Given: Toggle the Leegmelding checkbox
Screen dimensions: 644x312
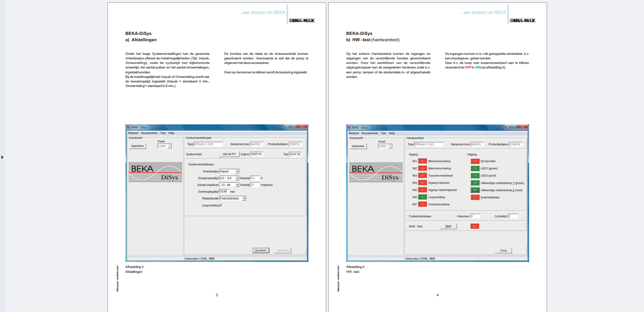Looking at the screenshot, I should 220,205.
